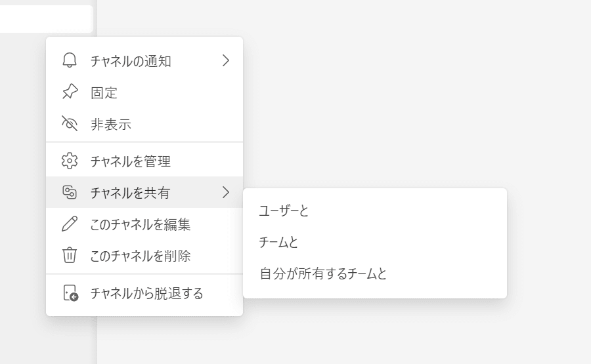Click the share channel icon
The height and width of the screenshot is (364, 591).
pos(70,192)
